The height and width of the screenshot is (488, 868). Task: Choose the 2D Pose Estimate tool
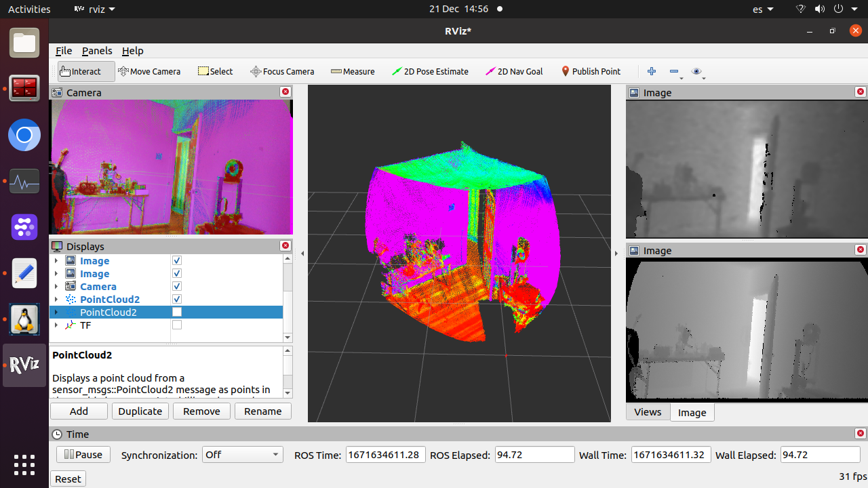(430, 71)
